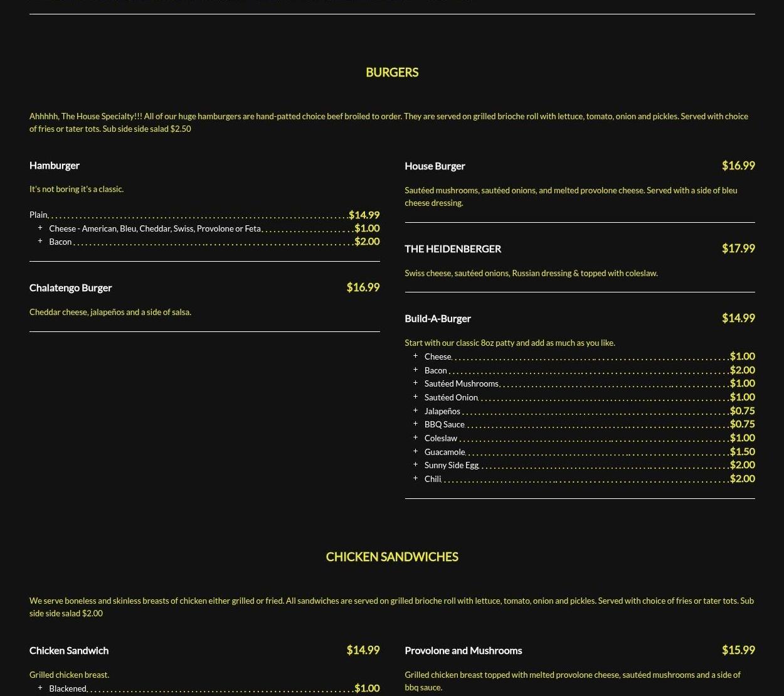784x696 pixels.
Task: Select the Chalatengo Burger title
Action: click(70, 287)
